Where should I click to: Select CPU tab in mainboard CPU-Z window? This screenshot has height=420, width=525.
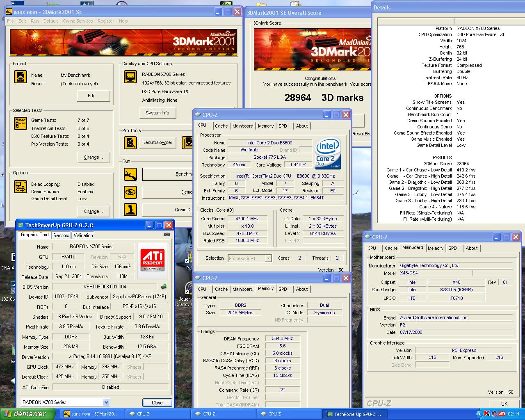click(372, 248)
